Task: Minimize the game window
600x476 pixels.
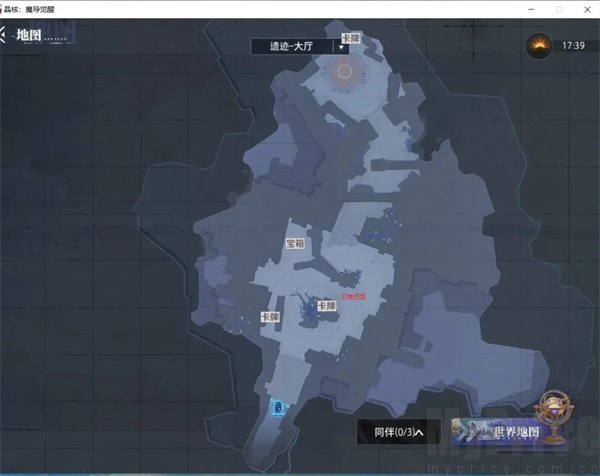Action: (x=531, y=9)
